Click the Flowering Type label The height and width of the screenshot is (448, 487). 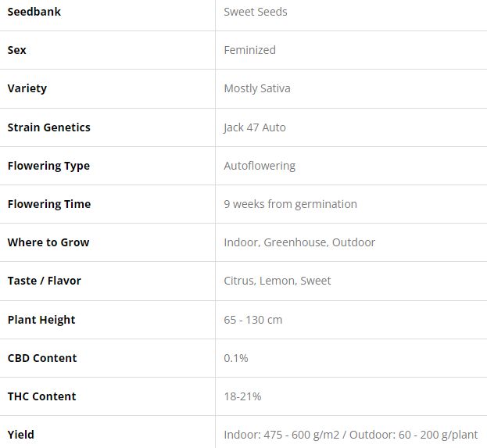[48, 166]
